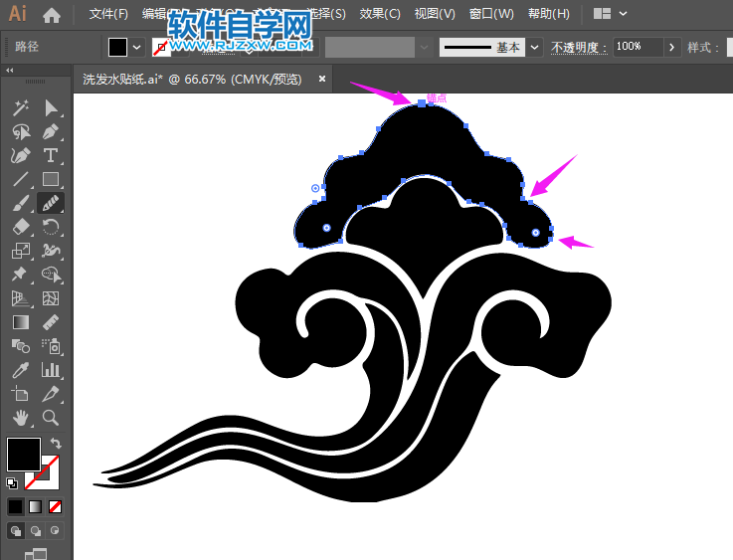This screenshot has height=560, width=733.
Task: Open the 文件(F) menu
Action: pos(108,14)
